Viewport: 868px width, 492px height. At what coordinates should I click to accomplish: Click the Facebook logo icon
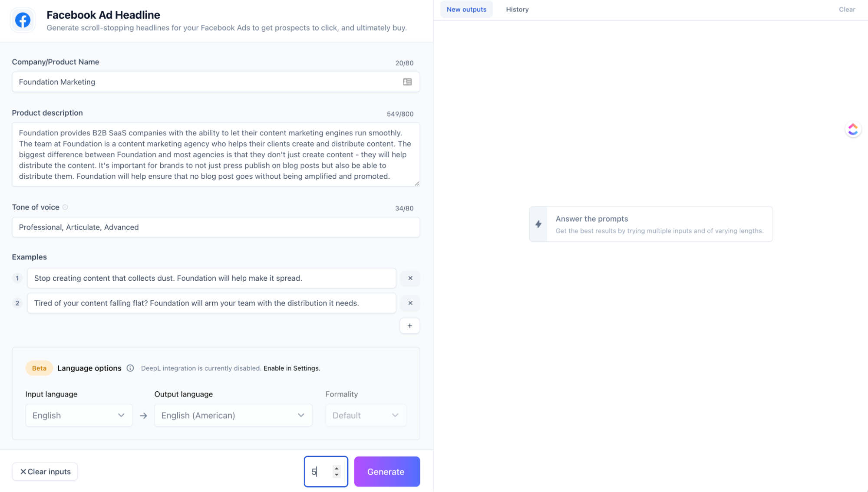pos(23,20)
